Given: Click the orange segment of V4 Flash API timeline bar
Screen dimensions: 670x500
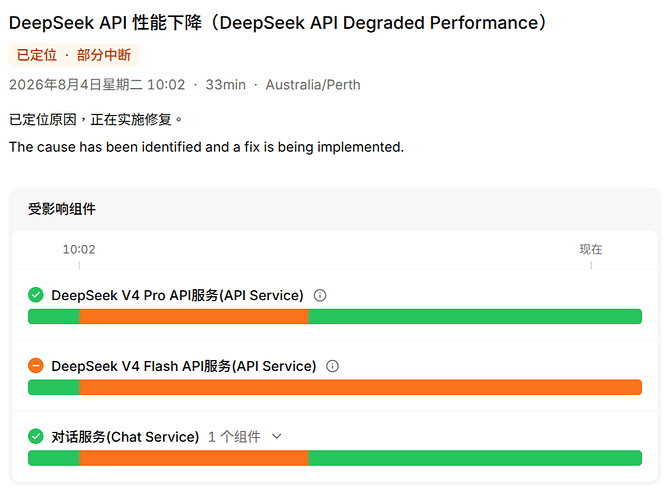Looking at the screenshot, I should point(361,387).
